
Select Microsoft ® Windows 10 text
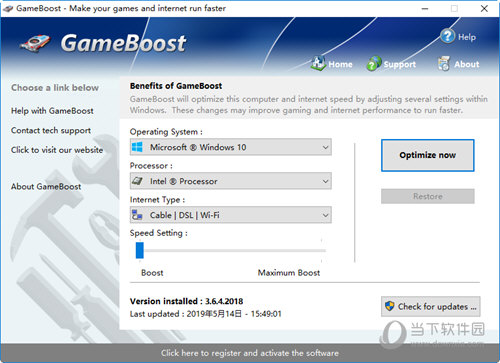click(x=198, y=147)
